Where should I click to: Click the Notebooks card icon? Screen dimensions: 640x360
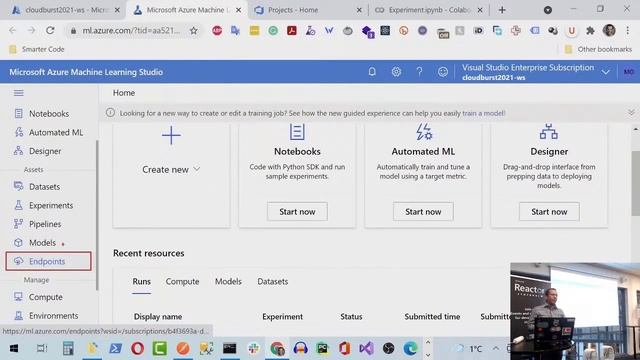(297, 132)
